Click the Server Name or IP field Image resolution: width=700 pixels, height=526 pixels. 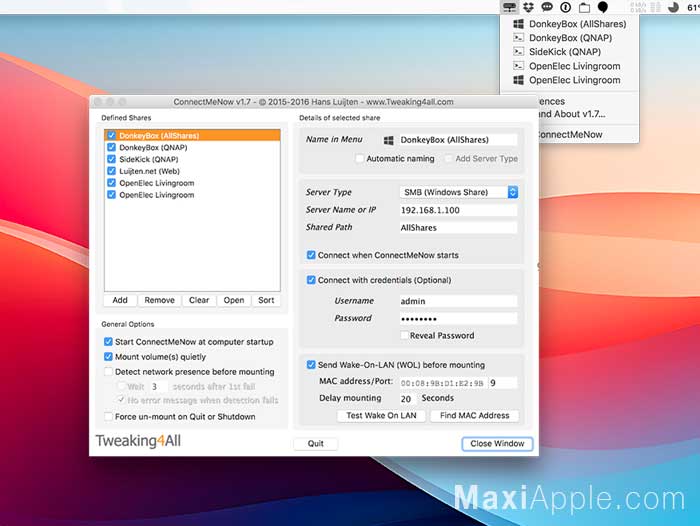(x=458, y=210)
